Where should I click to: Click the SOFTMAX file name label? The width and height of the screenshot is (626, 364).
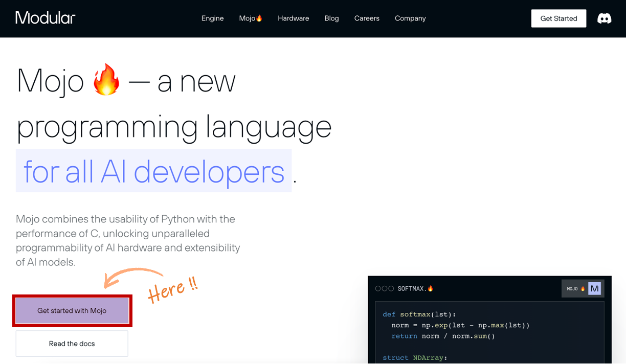[415, 289]
